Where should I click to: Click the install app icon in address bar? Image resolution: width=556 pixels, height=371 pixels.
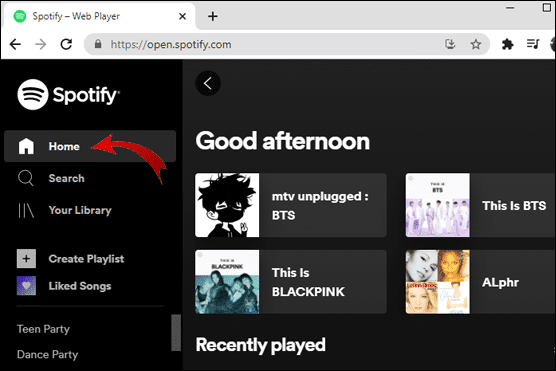(450, 44)
